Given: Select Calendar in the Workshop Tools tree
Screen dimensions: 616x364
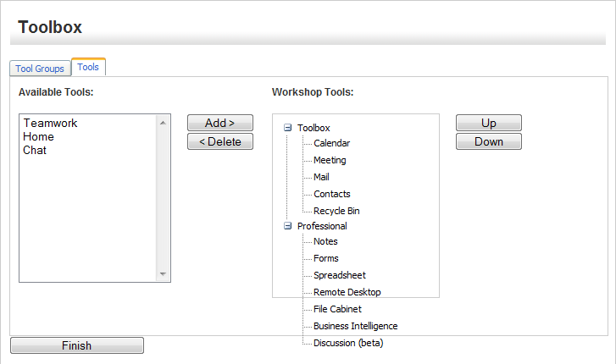Looking at the screenshot, I should coord(331,143).
